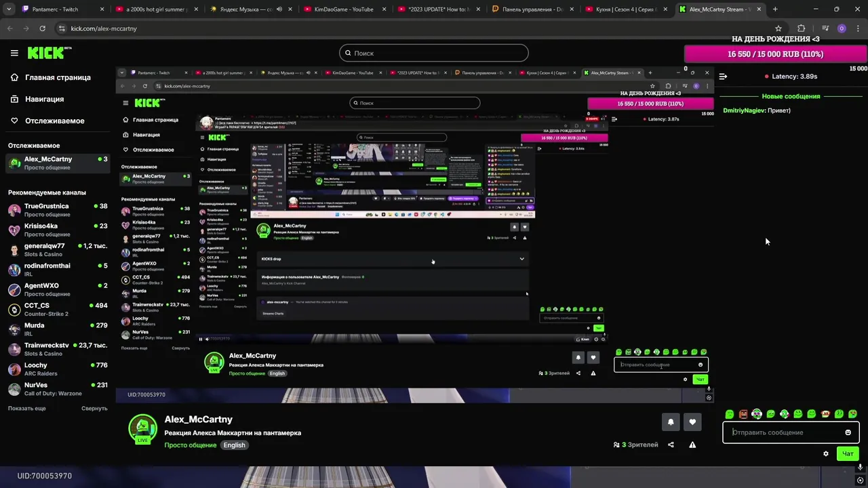Click Просто общение category under stream title
Viewport: 868px width, 488px height.
point(191,445)
